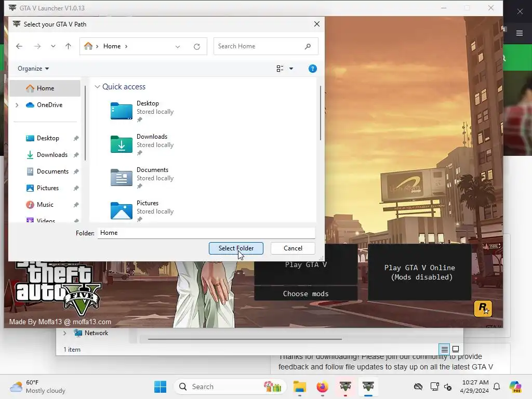Viewport: 532px width, 399px height.
Task: Click the Play GTA V launcher button
Action: [x=305, y=264]
